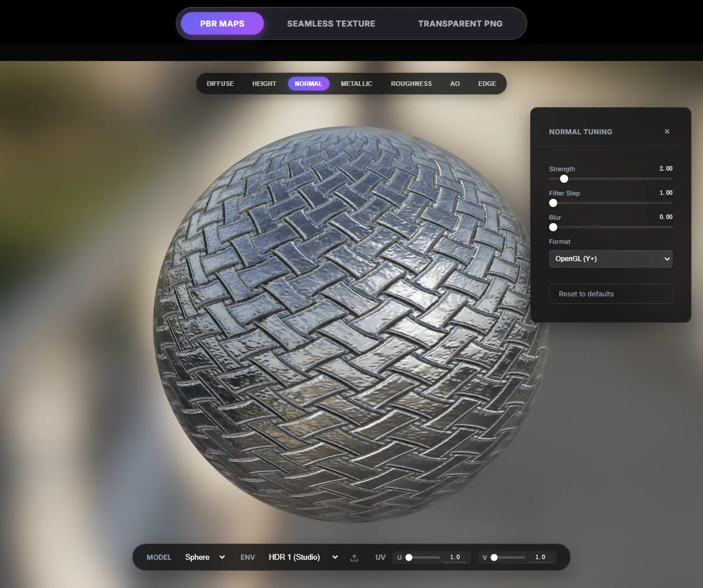Open the AO map preview
703x588 pixels.
[455, 84]
